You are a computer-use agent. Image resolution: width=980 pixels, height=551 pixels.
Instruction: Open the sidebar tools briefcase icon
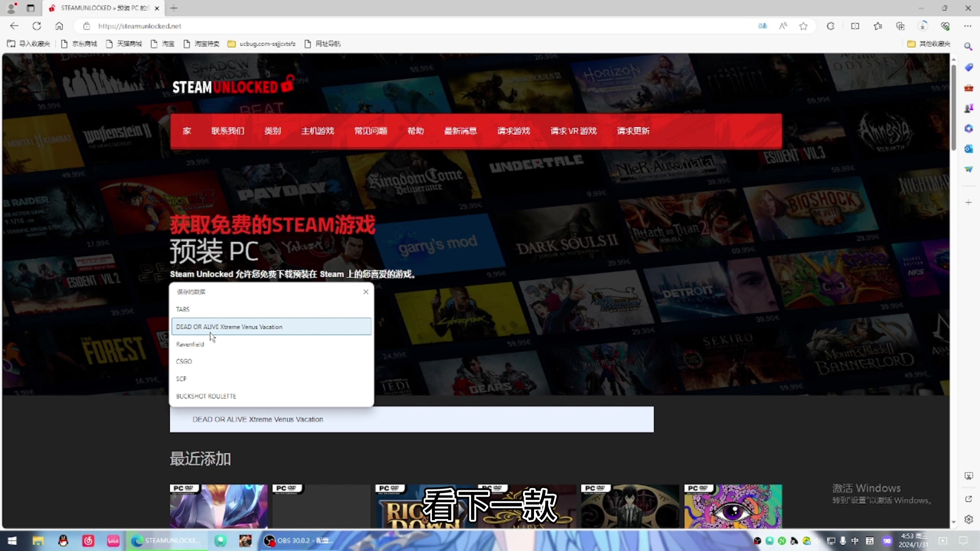click(x=969, y=88)
